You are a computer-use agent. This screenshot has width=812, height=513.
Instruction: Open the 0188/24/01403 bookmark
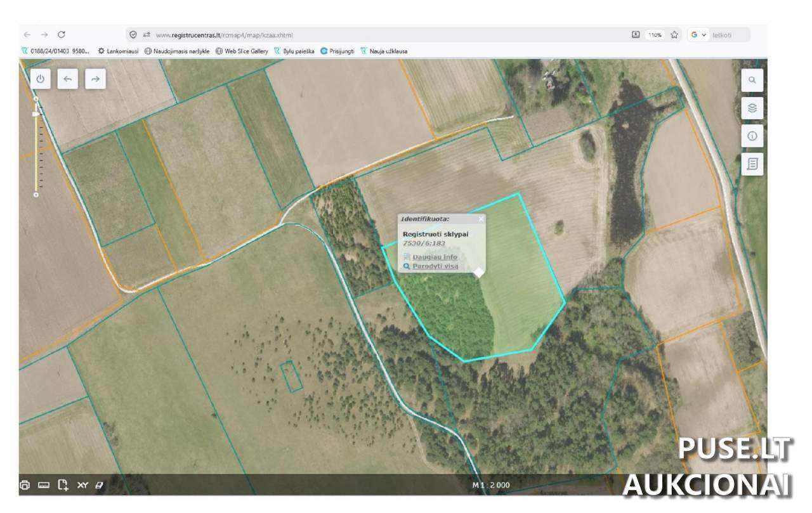coord(56,51)
